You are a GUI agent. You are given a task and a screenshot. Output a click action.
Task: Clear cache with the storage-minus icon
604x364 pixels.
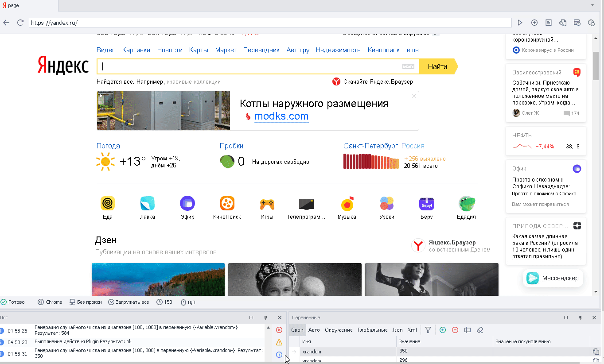(577, 23)
